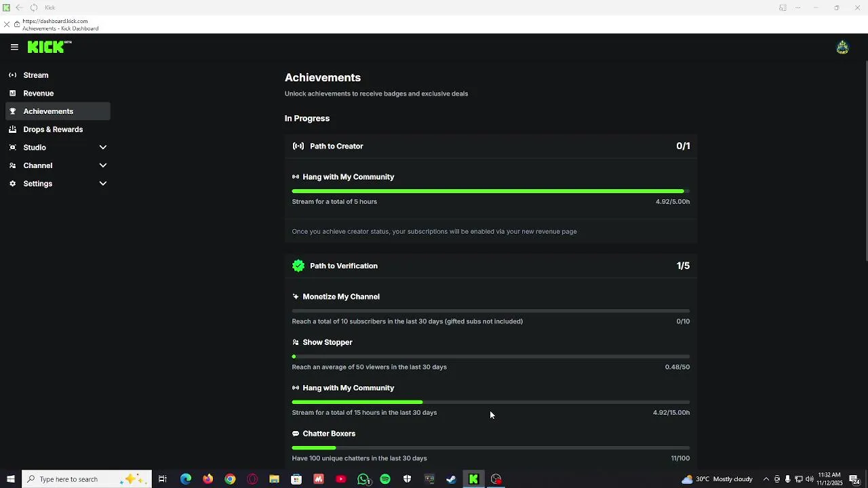Click the 1/5 Path to Verification counter

click(683, 266)
